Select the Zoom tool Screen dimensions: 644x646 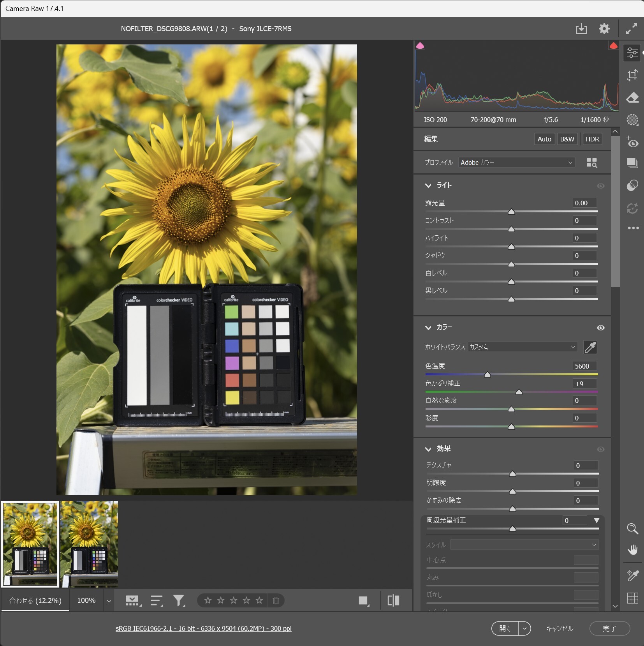point(632,529)
